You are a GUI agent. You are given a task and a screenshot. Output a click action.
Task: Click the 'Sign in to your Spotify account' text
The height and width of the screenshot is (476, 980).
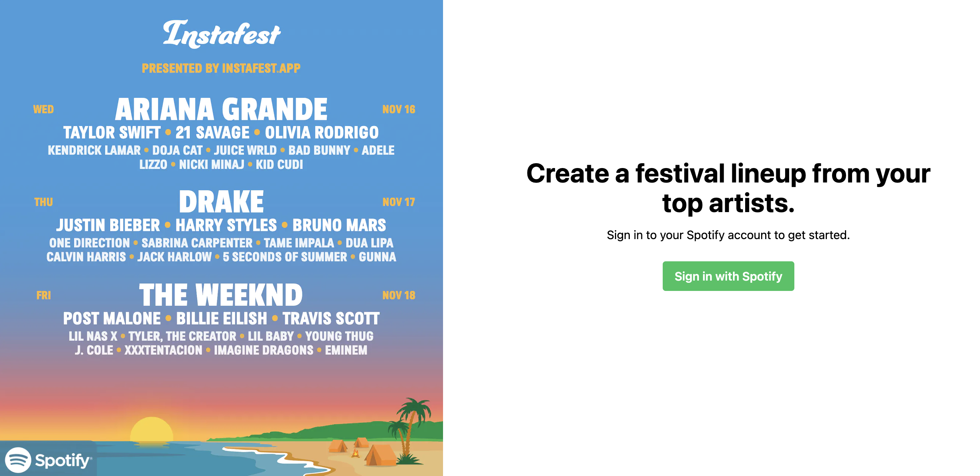(728, 235)
